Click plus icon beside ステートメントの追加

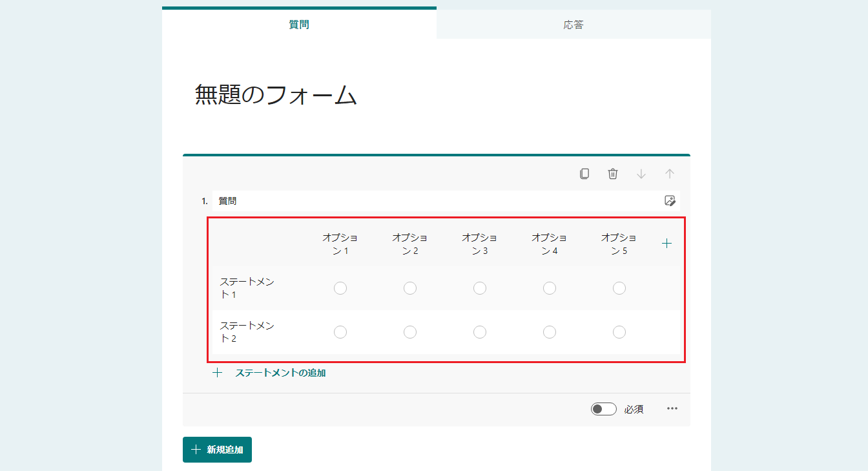tap(218, 373)
